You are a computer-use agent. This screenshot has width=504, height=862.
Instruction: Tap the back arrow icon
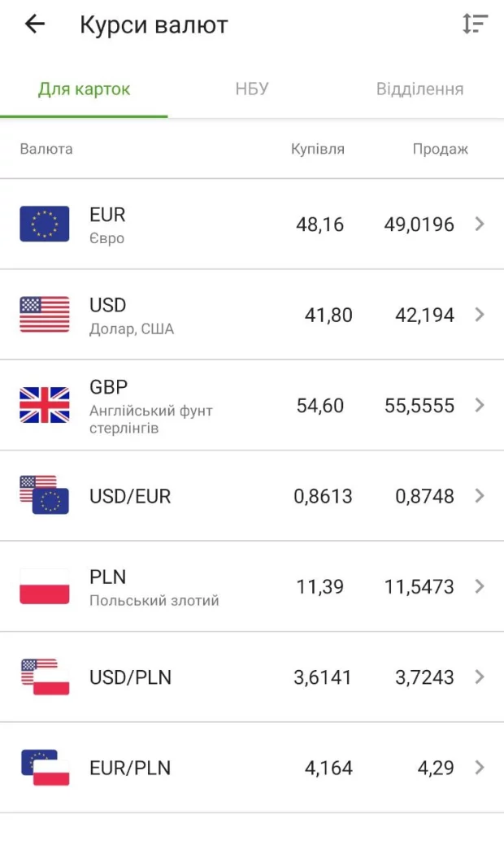35,24
